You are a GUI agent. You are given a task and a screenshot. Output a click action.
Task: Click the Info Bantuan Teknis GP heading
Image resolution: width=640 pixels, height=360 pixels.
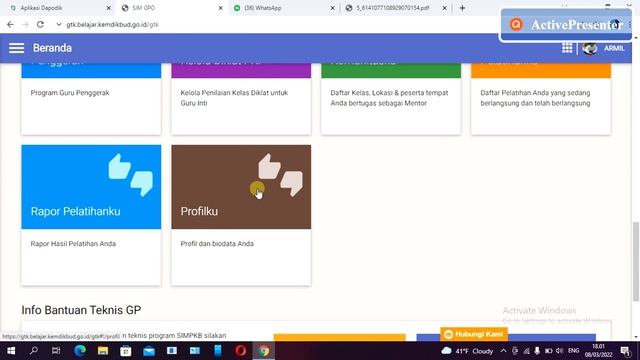(81, 310)
